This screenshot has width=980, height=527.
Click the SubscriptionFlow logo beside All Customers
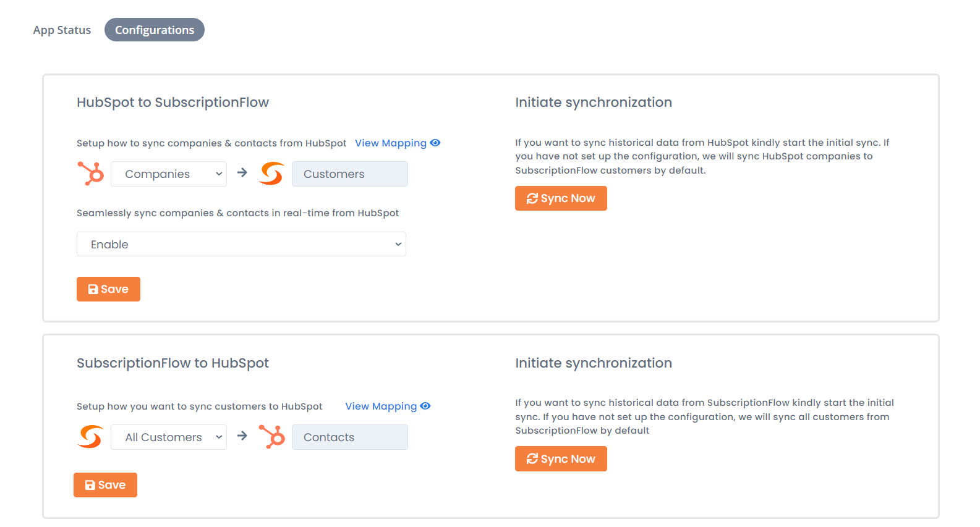(90, 437)
